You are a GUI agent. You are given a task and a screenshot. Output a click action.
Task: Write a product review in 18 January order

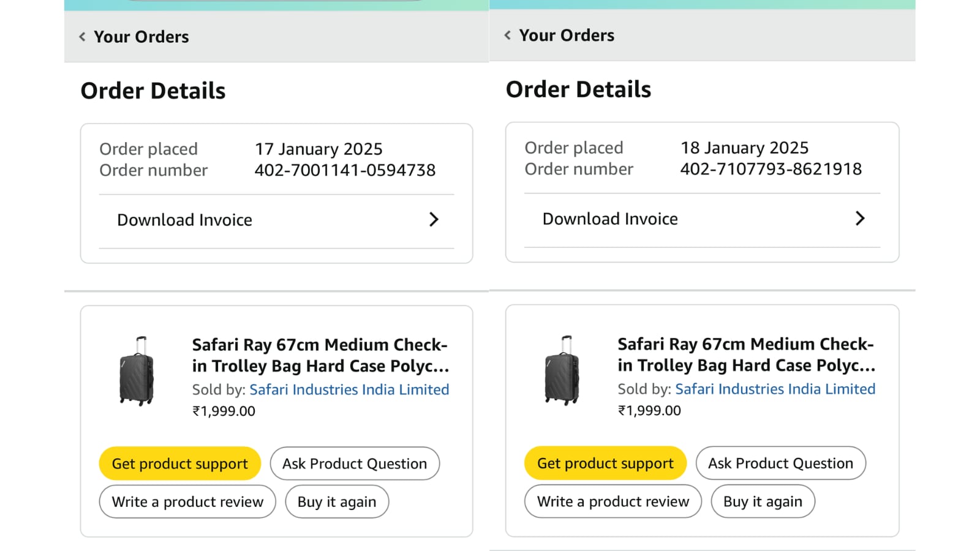(x=613, y=501)
